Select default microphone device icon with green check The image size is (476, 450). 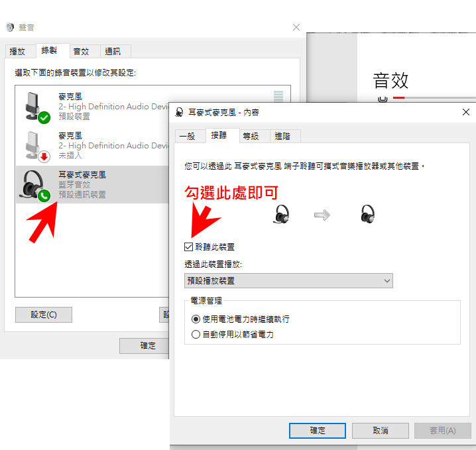[x=37, y=107]
